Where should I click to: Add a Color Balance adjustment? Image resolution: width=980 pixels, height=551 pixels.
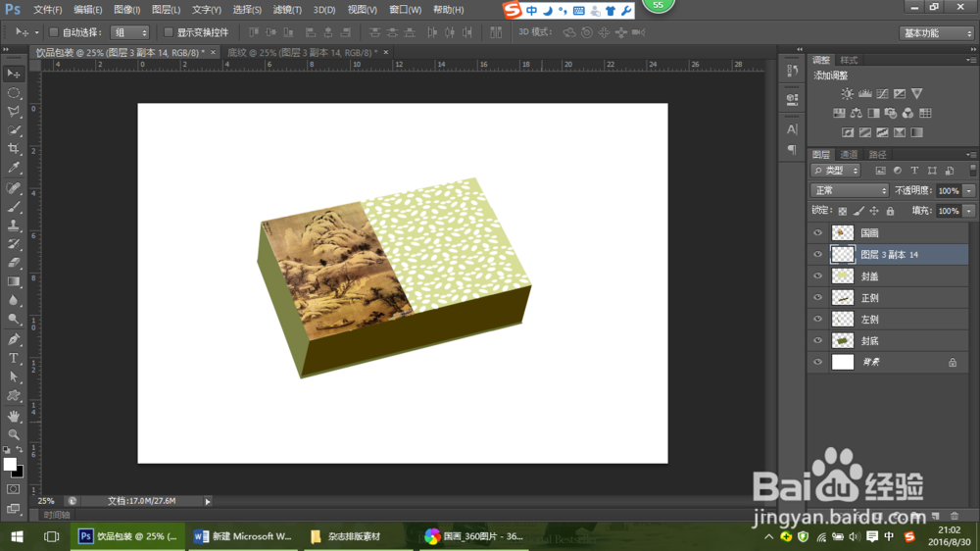[x=857, y=113]
